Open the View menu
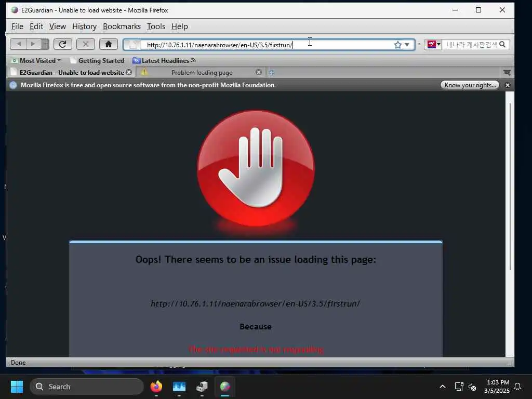532x399 pixels. tap(57, 26)
